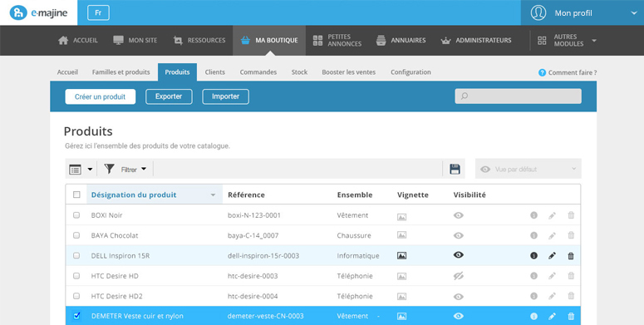The height and width of the screenshot is (325, 644).
Task: Switch language with Fr button
Action: coord(98,12)
